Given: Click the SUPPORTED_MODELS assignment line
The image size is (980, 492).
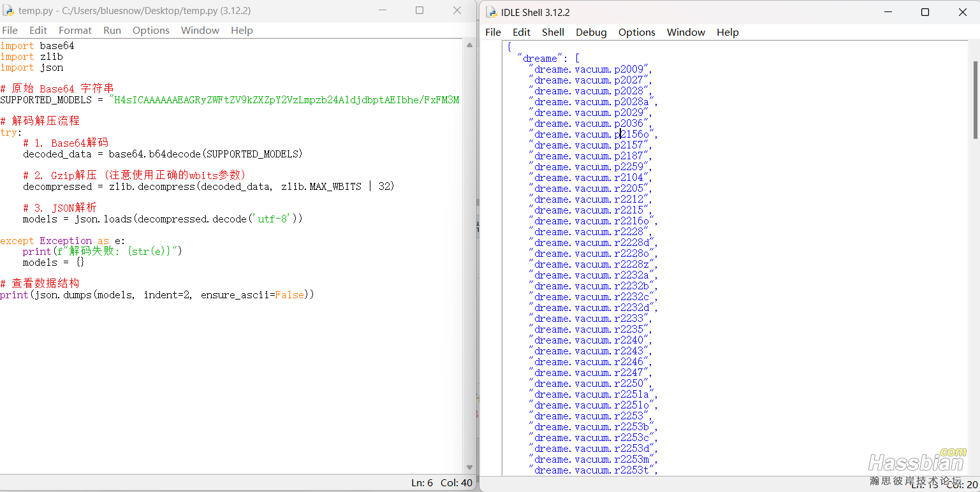Looking at the screenshot, I should (230, 100).
